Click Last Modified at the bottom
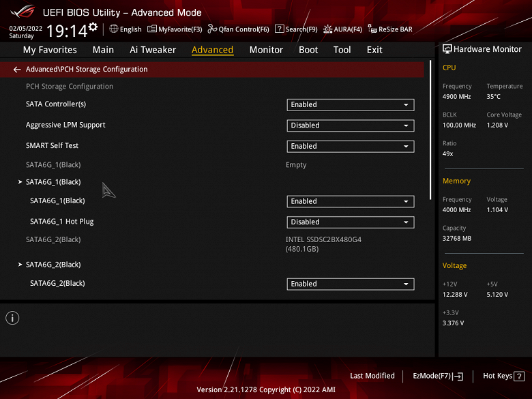 tap(372, 376)
